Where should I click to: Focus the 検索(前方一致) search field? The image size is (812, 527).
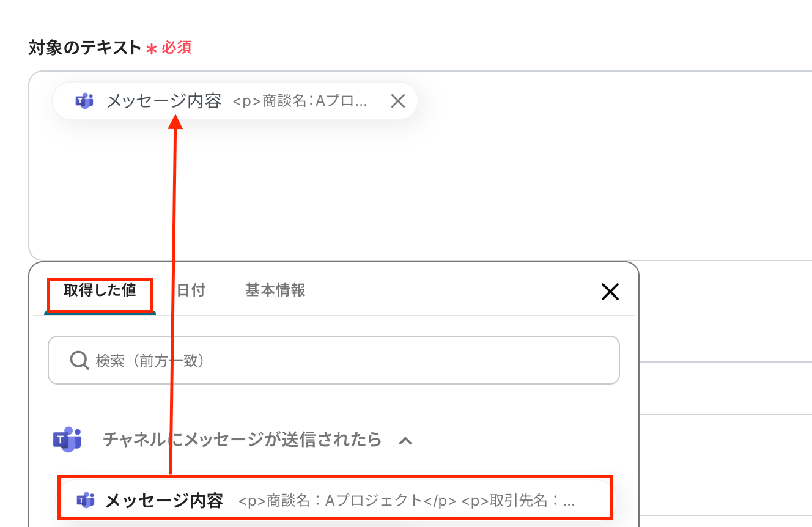(334, 360)
